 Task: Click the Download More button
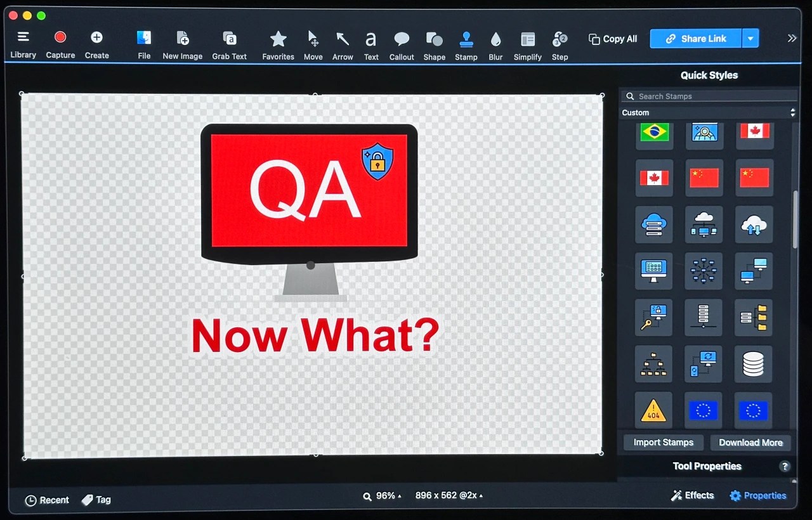(x=751, y=442)
